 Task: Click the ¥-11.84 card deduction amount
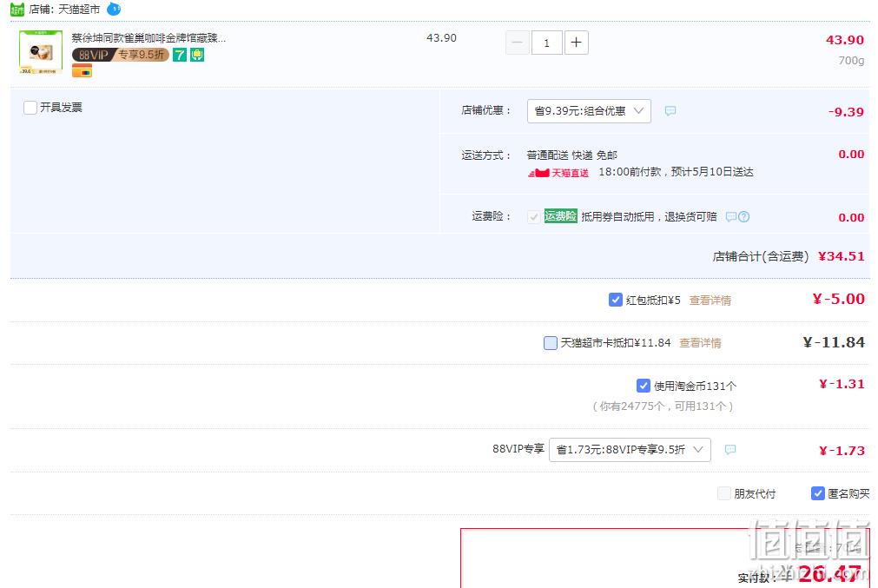[x=834, y=342]
